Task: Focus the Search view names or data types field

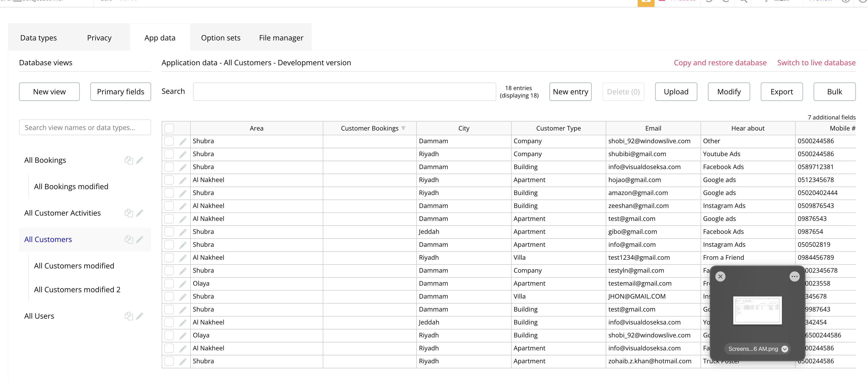Action: coord(85,127)
